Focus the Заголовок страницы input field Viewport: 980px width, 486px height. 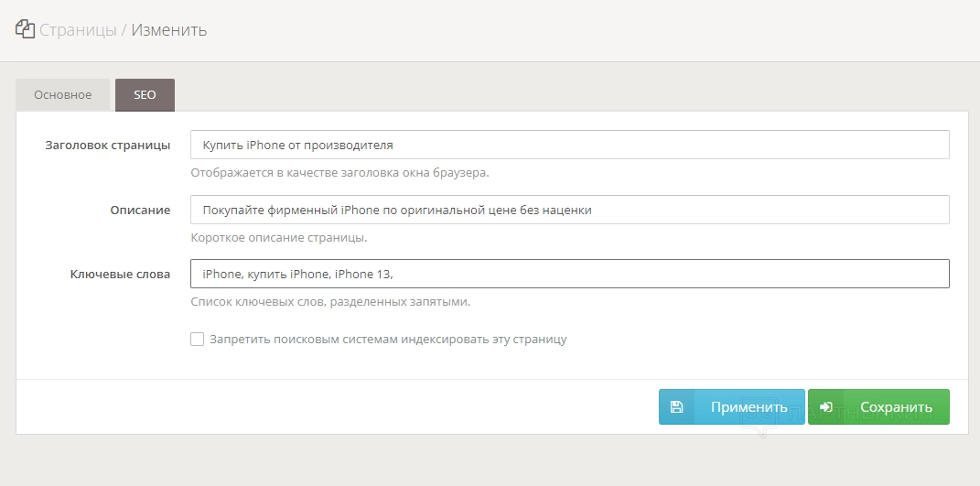pos(569,146)
